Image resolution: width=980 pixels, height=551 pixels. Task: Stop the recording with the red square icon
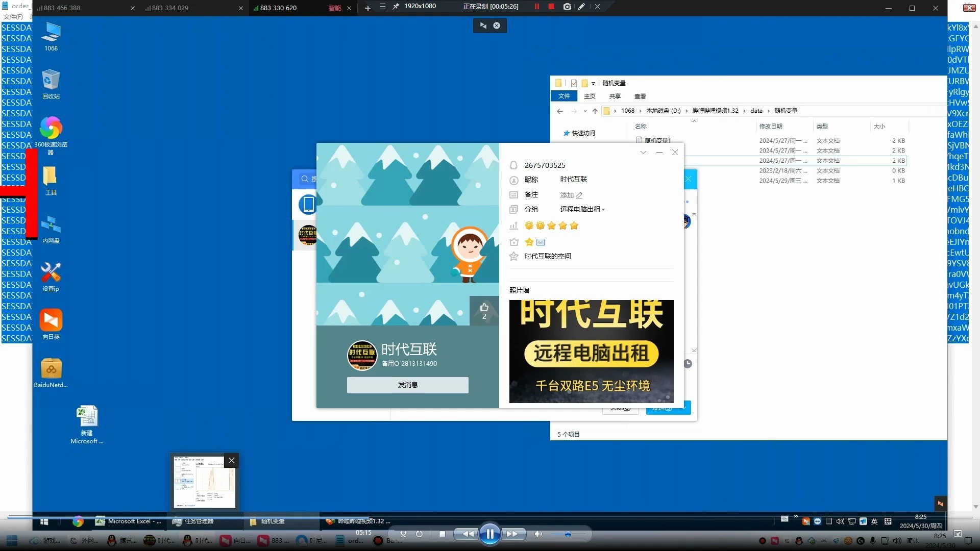[551, 7]
